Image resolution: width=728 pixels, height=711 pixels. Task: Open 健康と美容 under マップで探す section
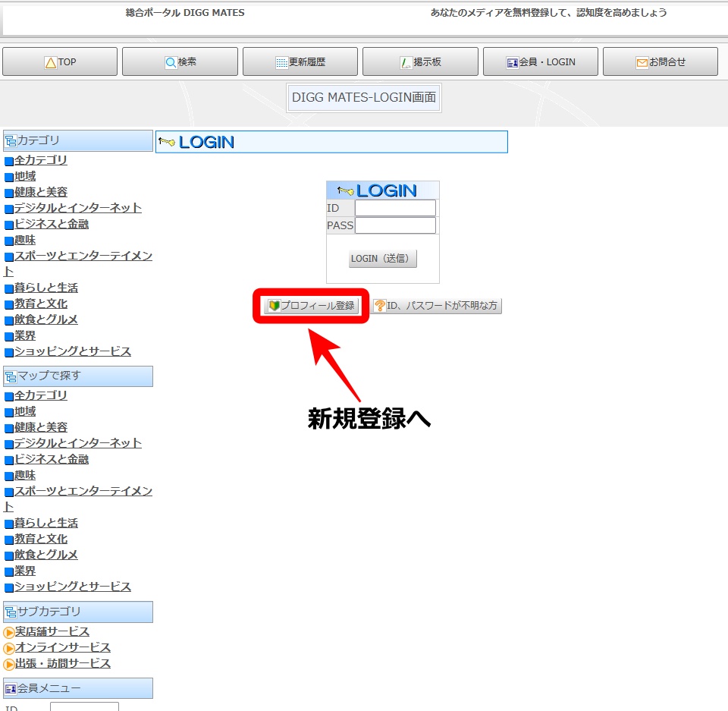[40, 427]
